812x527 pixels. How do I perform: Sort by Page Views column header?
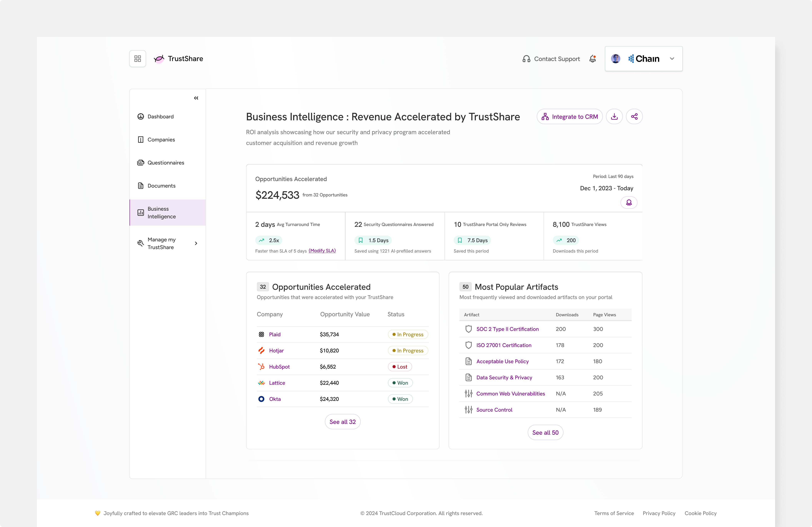coord(604,315)
